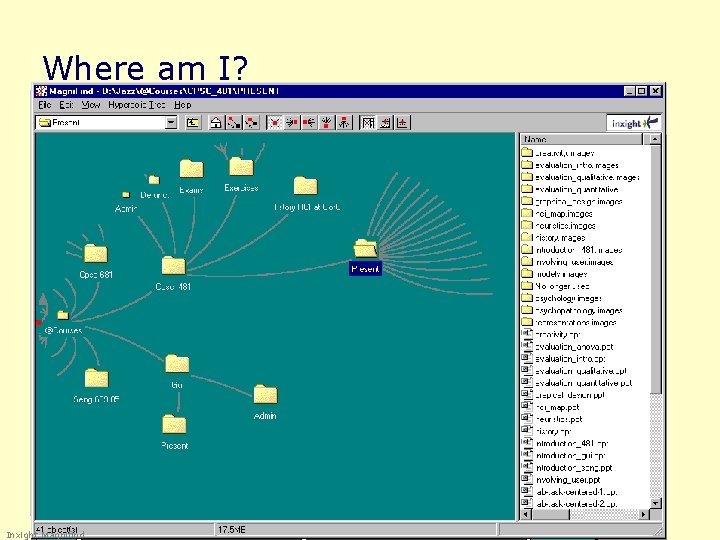Select layout icon with red node below branches
This screenshot has width=720, height=540.
tap(326, 123)
